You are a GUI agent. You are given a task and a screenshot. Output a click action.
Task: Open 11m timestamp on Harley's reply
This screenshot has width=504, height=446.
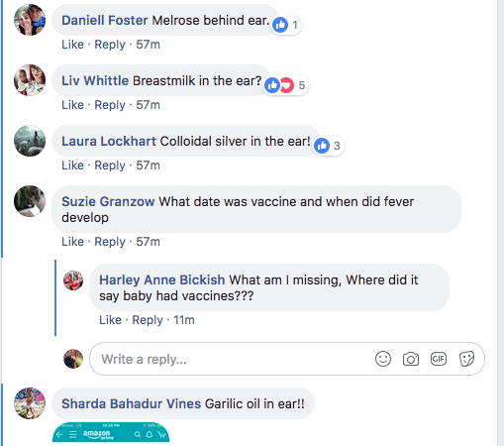184,320
